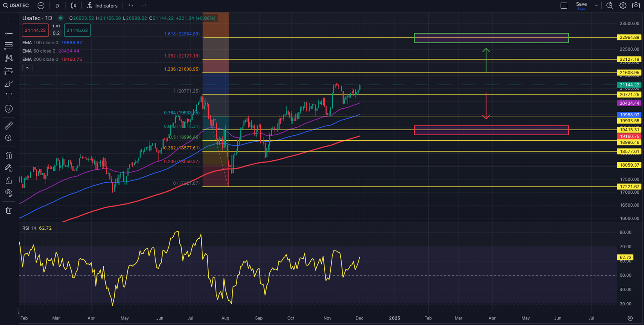Delete drawings with the trash icon
This screenshot has width=644, height=325.
point(9,211)
